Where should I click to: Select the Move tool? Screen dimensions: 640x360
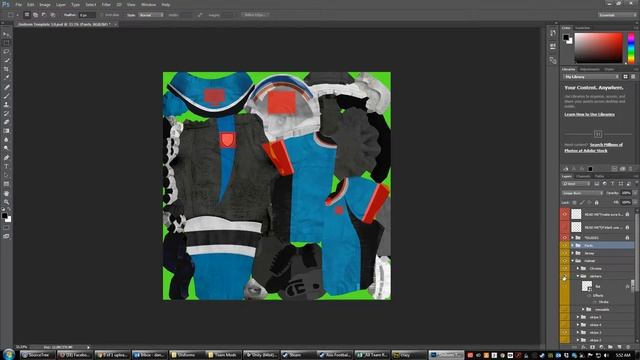click(6, 34)
